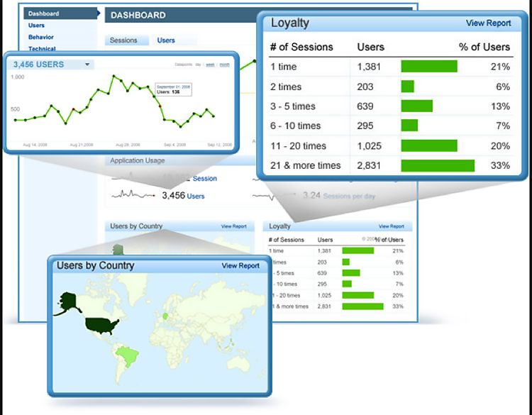The image size is (532, 415).
Task: Click the 21% green bar in enlarged Loyalty
Action: [429, 67]
